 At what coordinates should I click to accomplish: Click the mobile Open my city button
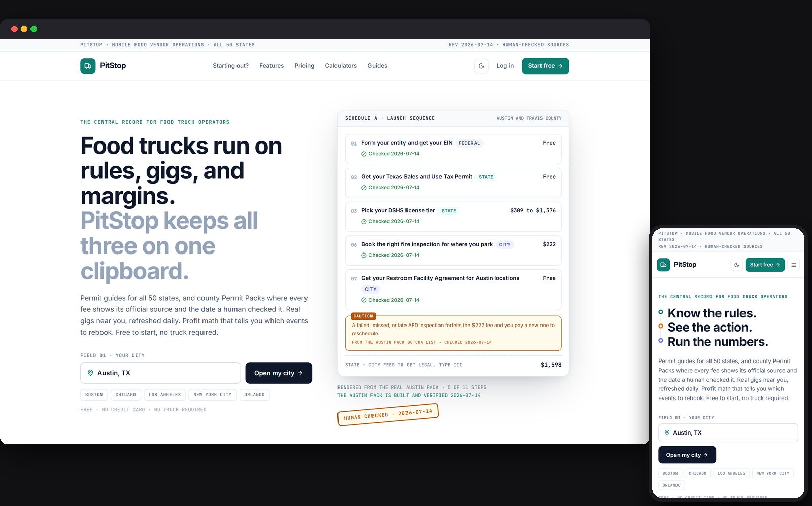(x=687, y=455)
